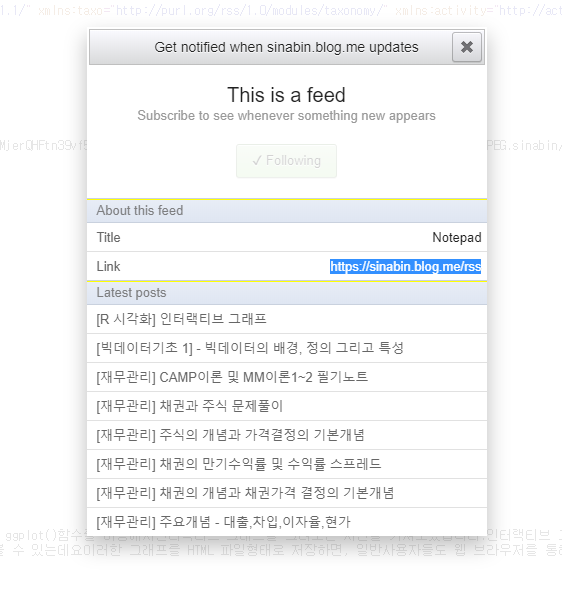Click the About this feed header
This screenshot has height=590, width=562.
287,211
